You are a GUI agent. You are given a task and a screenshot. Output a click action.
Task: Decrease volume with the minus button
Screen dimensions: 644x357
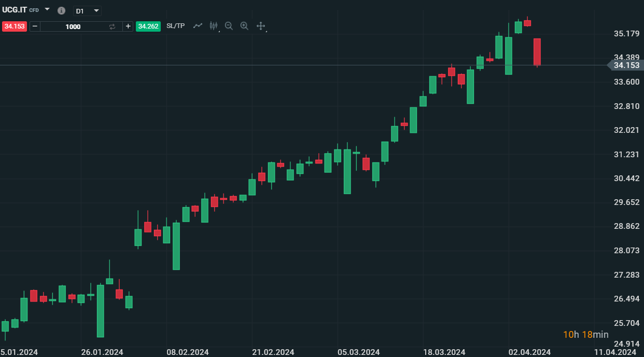(x=35, y=26)
